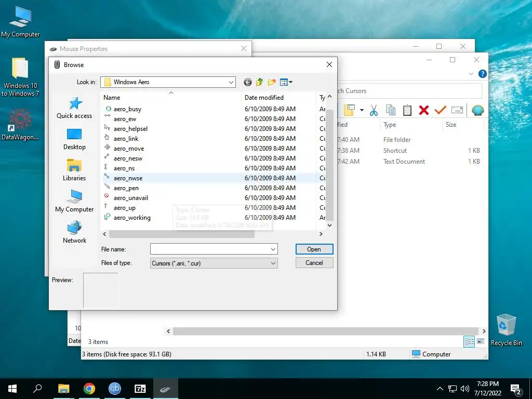Go back using the Browse dialog back arrow
This screenshot has width=532, height=399.
pos(248,82)
